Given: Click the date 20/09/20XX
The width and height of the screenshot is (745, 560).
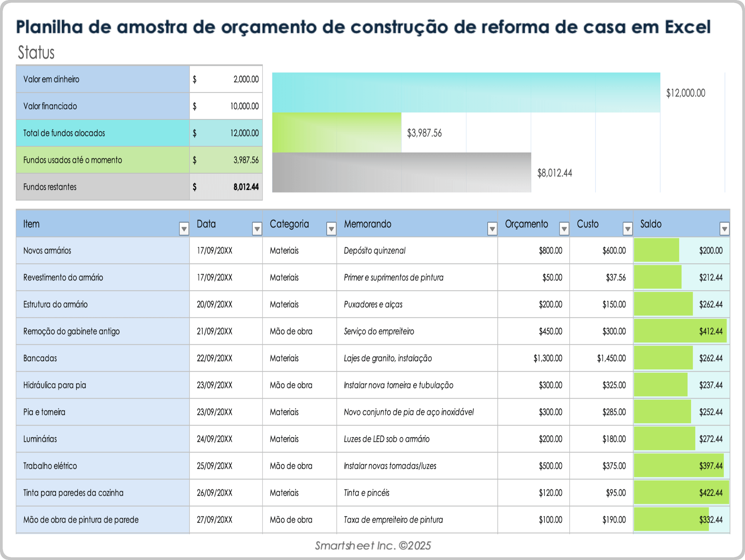Looking at the screenshot, I should (x=215, y=305).
